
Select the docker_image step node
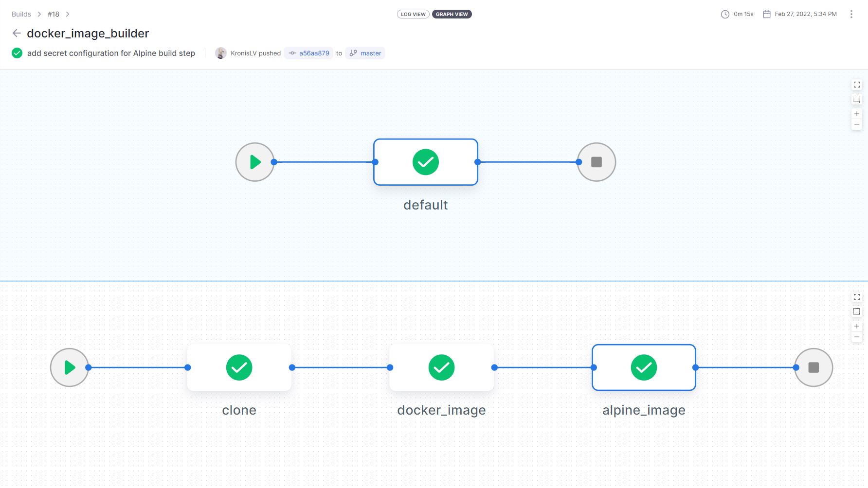pyautogui.click(x=442, y=367)
